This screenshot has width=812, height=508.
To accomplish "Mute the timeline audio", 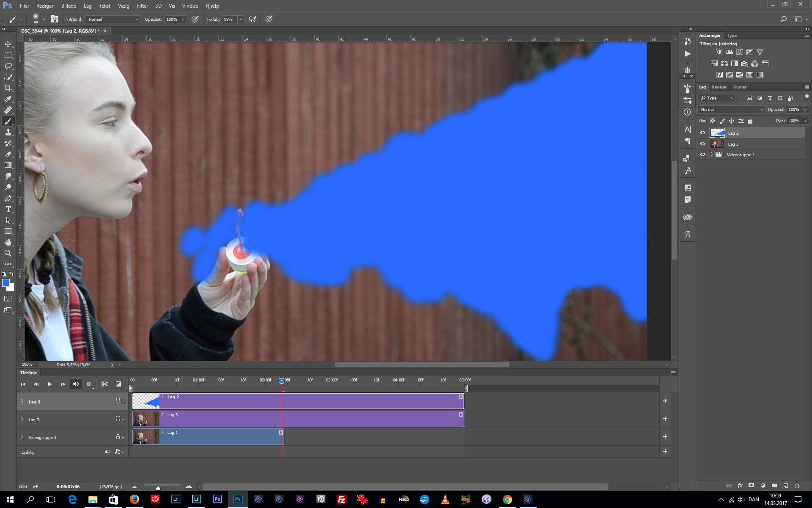I will 76,384.
